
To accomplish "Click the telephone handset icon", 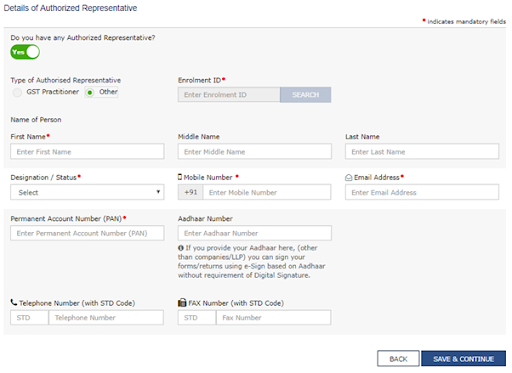I will [x=14, y=302].
